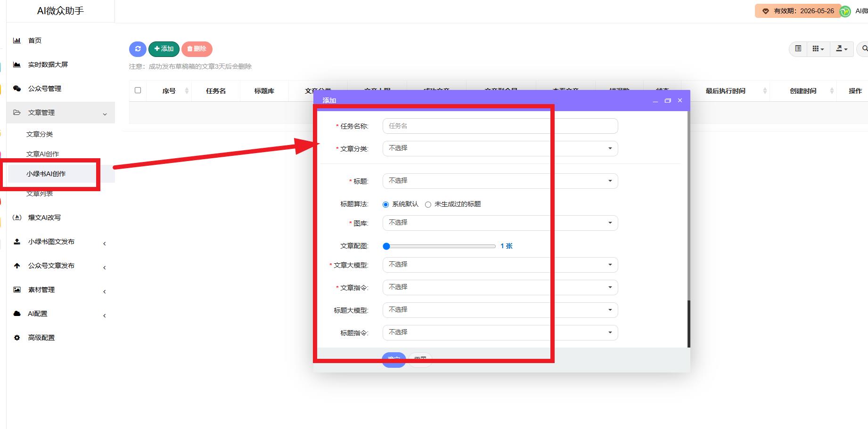Open the 标题指令 dropdown
The height and width of the screenshot is (429, 868).
click(x=500, y=332)
